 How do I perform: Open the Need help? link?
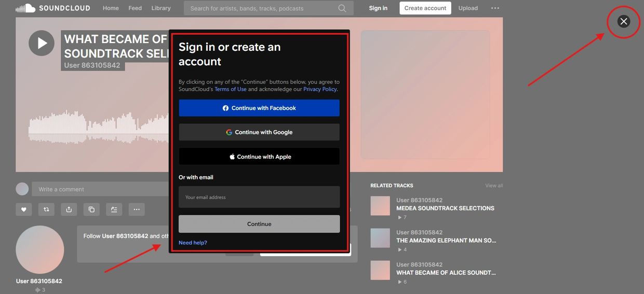[193, 243]
